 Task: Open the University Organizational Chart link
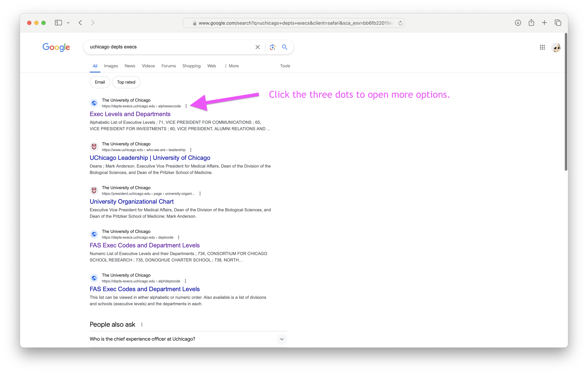pos(132,201)
